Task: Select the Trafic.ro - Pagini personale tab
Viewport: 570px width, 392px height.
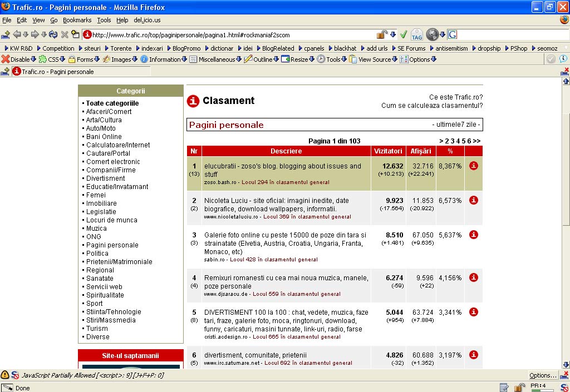Action: pyautogui.click(x=81, y=72)
